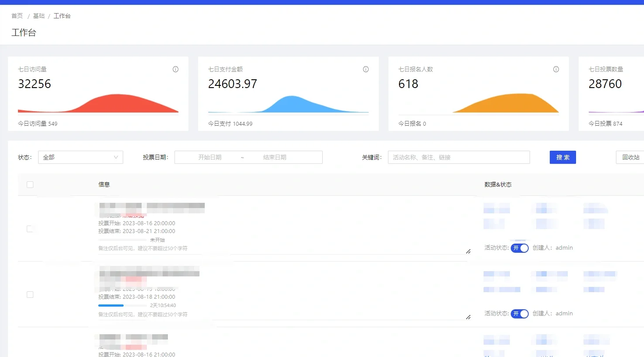Image resolution: width=644 pixels, height=357 pixels.
Task: Click 基础 in the breadcrumb trail
Action: point(39,16)
